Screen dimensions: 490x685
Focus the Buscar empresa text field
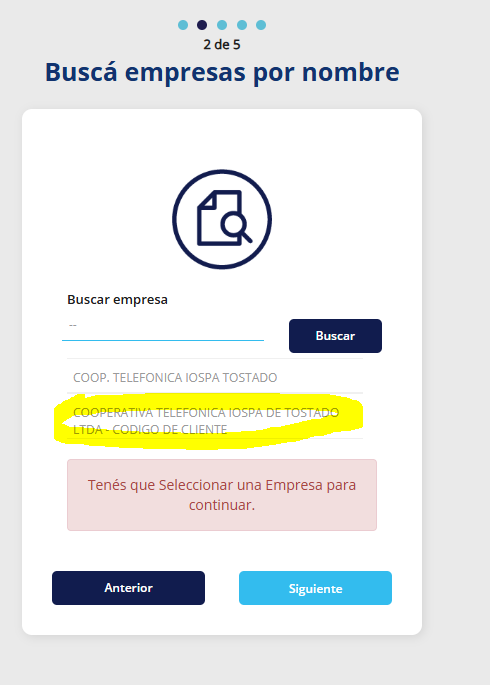163,329
